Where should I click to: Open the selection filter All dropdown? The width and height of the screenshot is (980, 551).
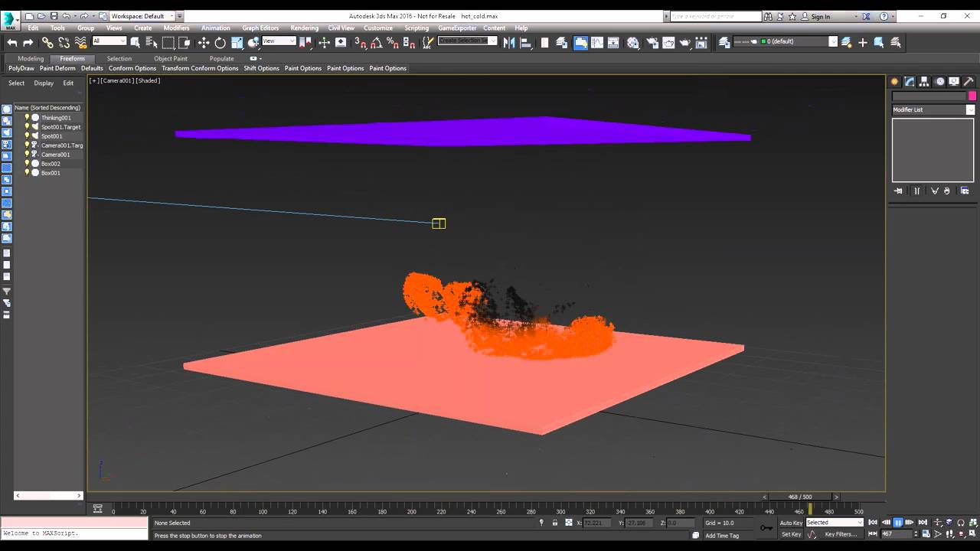109,41
